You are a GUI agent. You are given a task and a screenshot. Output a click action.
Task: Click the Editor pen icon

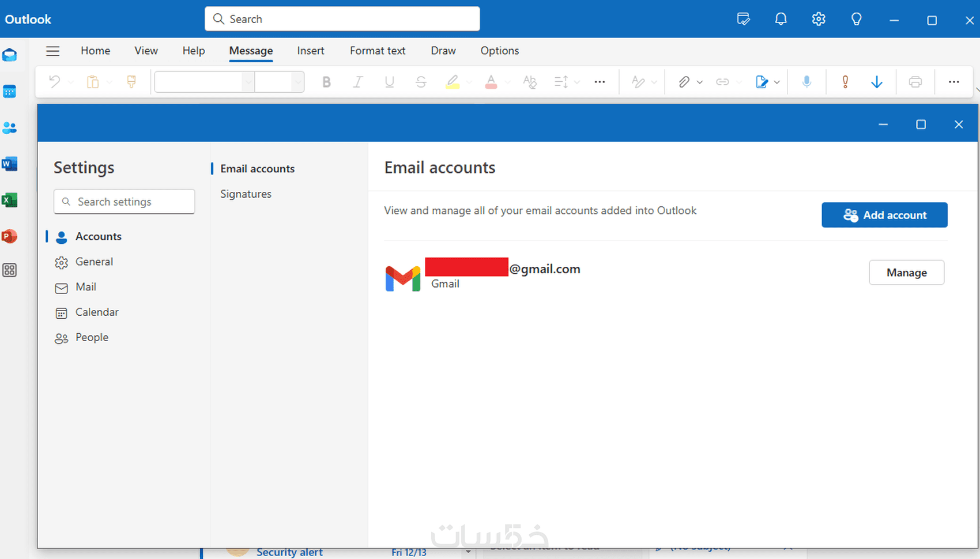click(638, 82)
